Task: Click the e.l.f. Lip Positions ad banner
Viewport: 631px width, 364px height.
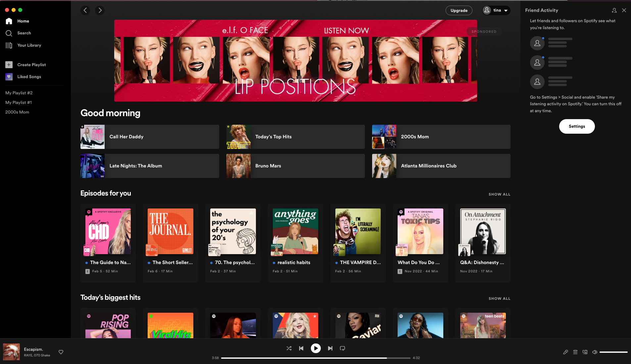Action: coord(296,61)
